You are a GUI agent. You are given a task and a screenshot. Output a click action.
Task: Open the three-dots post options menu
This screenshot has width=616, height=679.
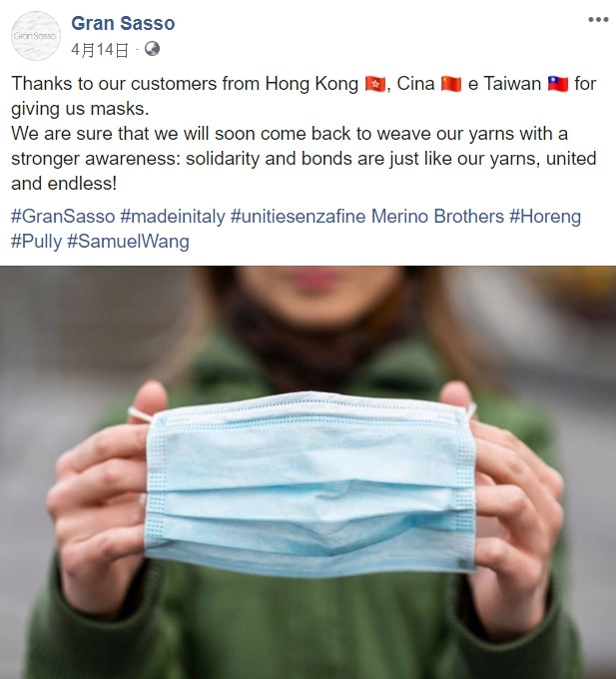click(x=598, y=20)
